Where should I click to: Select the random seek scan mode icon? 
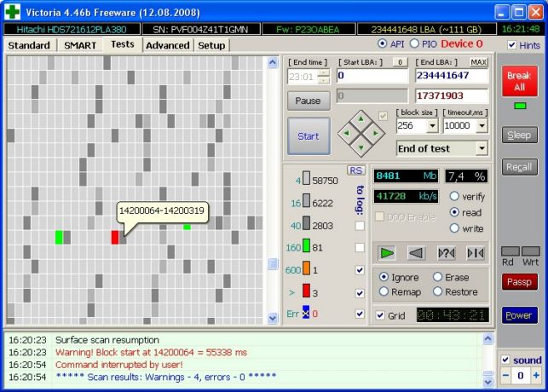pos(447,252)
